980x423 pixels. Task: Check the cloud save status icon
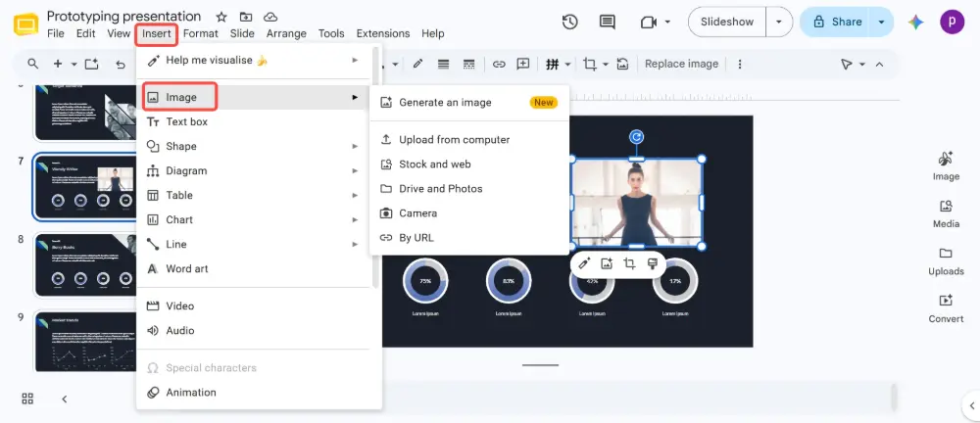[270, 17]
